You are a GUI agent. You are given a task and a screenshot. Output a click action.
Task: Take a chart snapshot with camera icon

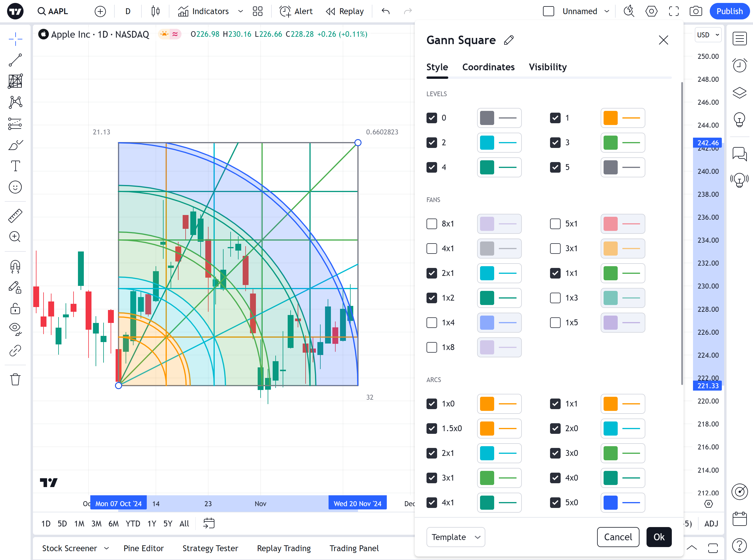[x=695, y=11]
